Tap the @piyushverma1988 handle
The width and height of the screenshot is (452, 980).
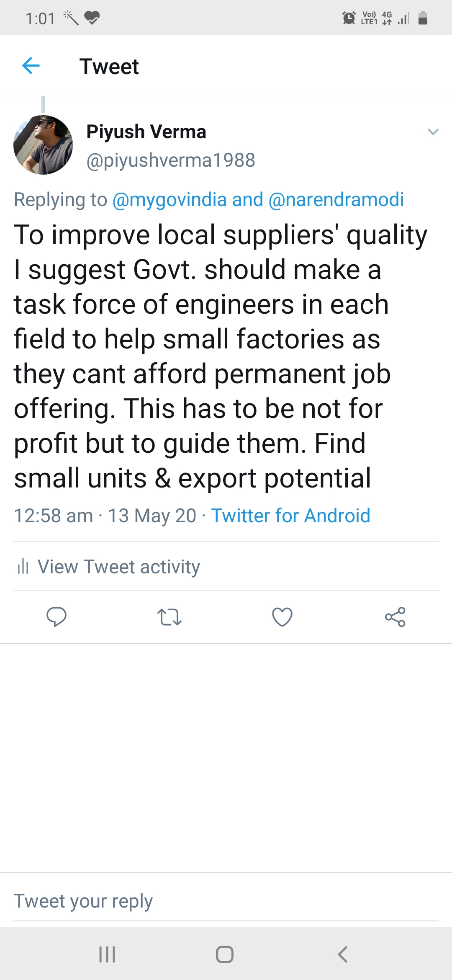coord(171,160)
